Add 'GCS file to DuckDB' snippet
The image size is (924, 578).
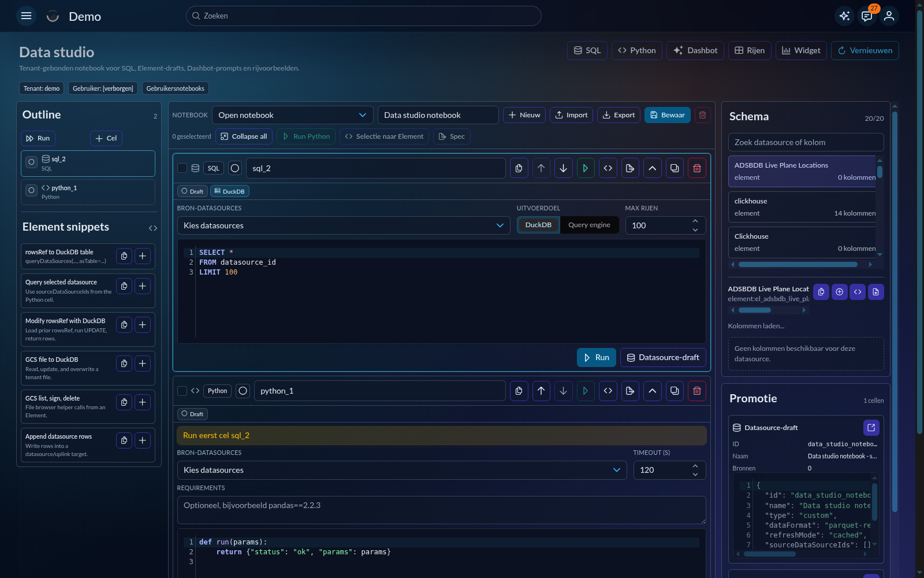(x=143, y=364)
